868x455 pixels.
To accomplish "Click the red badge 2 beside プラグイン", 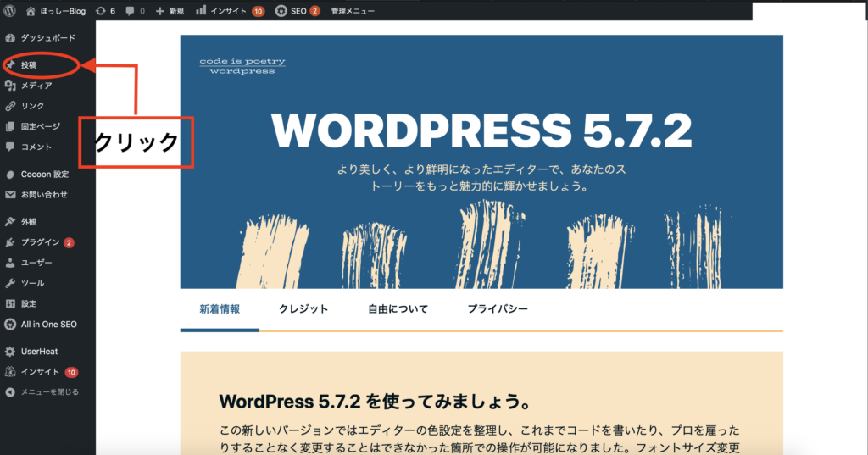I will click(69, 243).
